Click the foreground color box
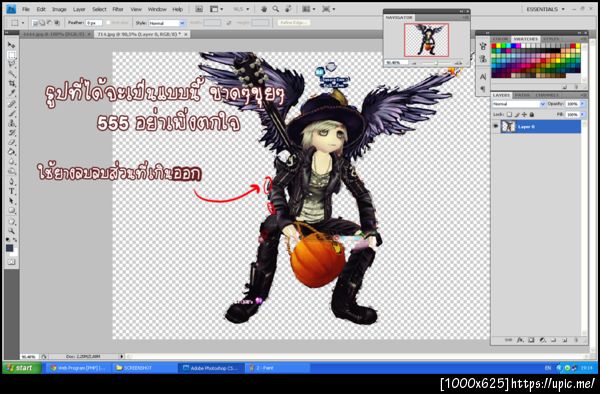600x394 pixels. pos(10,248)
